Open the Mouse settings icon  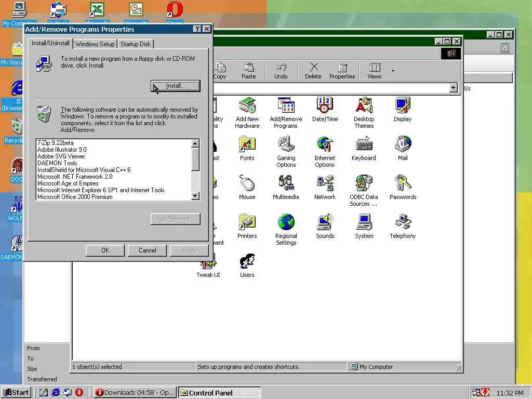click(247, 188)
